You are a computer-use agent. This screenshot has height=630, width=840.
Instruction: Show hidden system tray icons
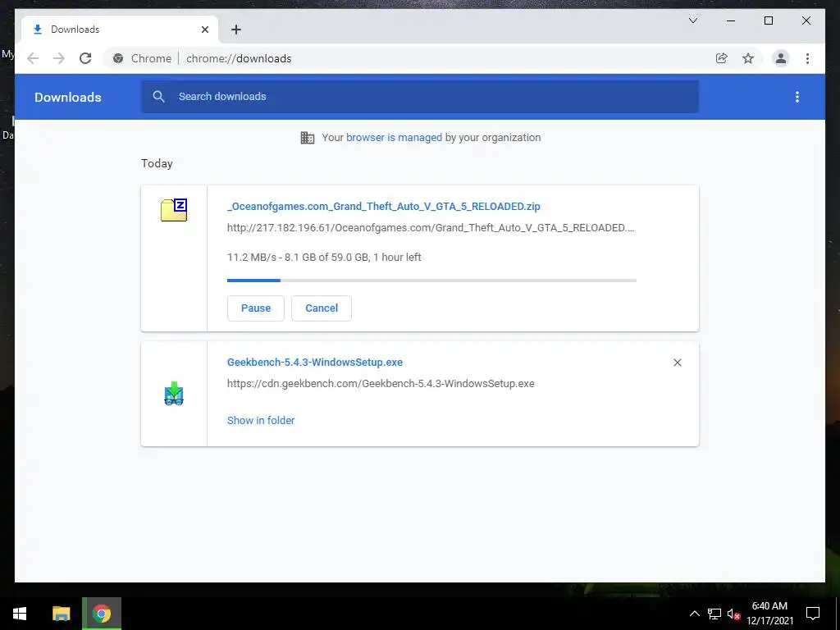[x=694, y=614]
